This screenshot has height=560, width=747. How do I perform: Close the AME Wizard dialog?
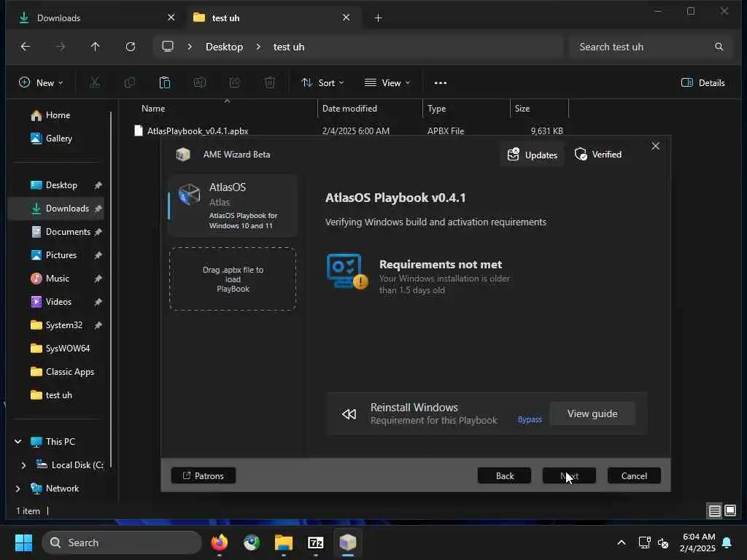tap(656, 146)
